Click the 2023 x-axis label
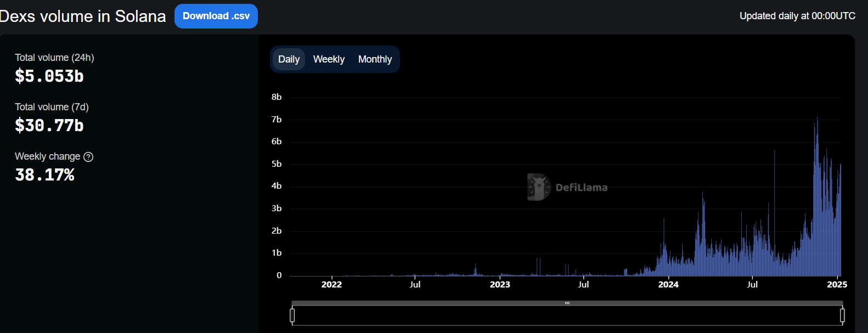868x333 pixels. [500, 284]
